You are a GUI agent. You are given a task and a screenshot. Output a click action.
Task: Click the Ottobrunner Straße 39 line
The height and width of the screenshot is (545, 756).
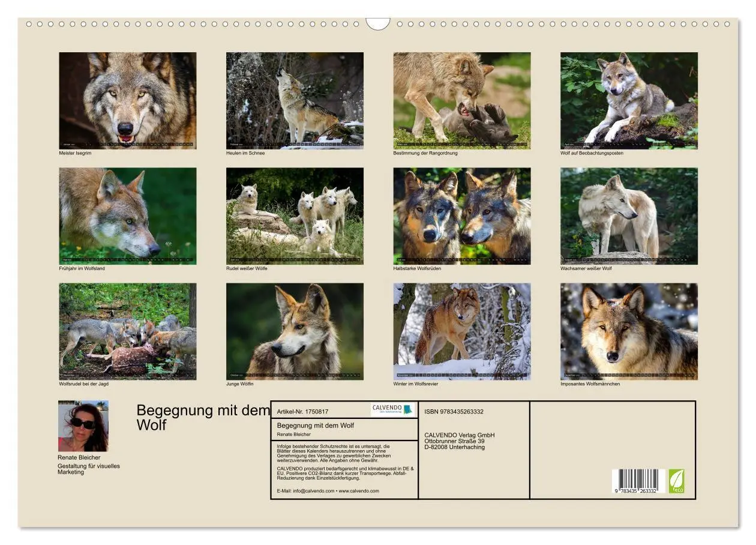454,441
